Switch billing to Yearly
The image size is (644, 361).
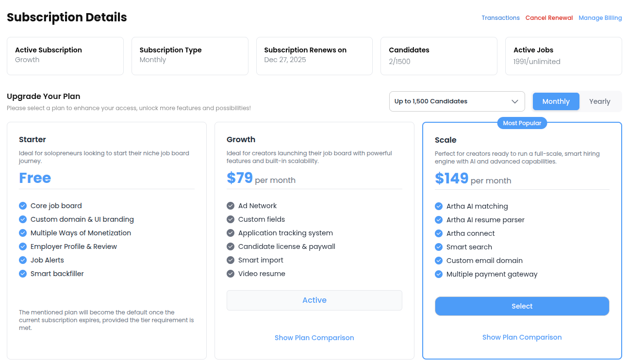[x=599, y=101]
